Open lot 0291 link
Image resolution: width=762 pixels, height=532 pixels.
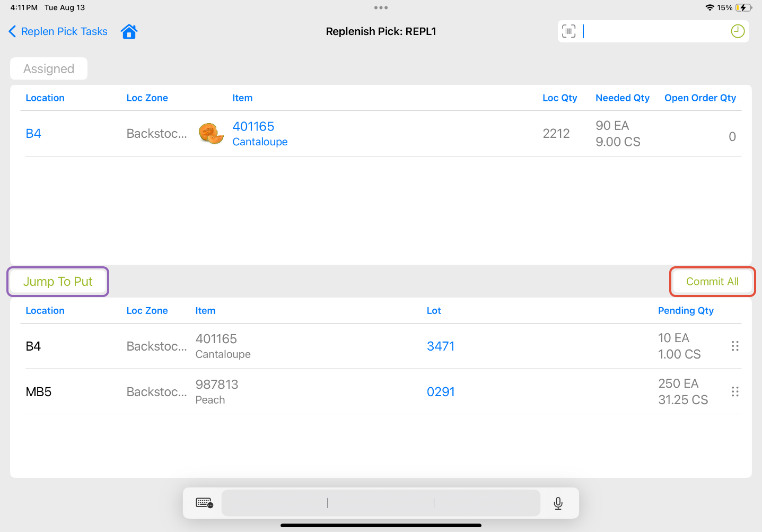(x=441, y=392)
